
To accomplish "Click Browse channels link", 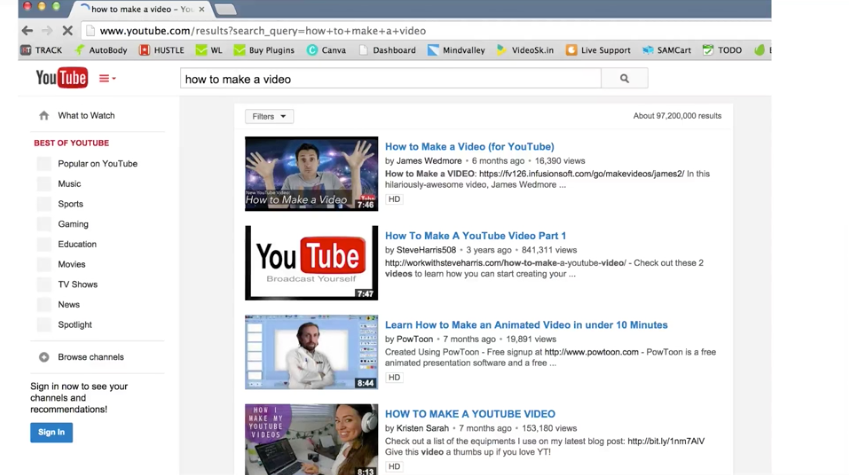I will (x=90, y=357).
